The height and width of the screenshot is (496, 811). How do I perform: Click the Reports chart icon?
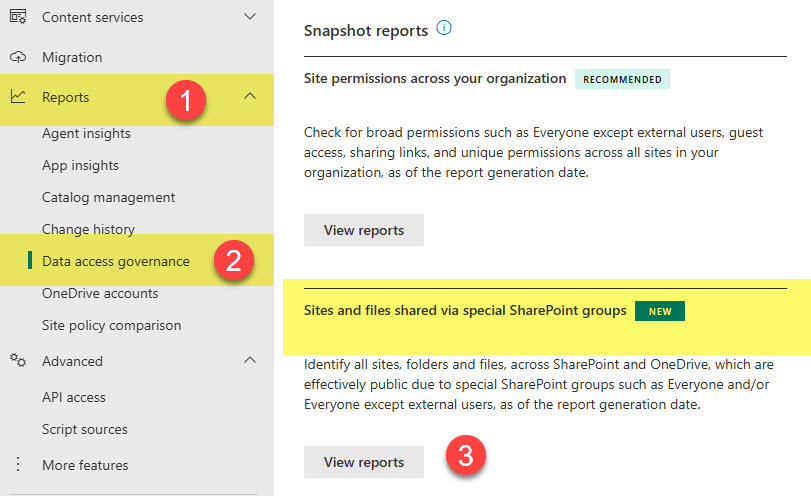(18, 97)
